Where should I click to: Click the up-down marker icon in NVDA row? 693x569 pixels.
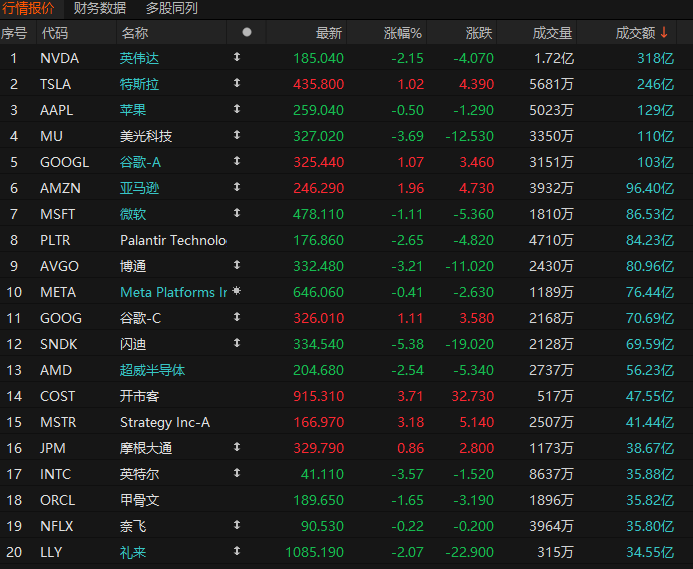point(237,57)
